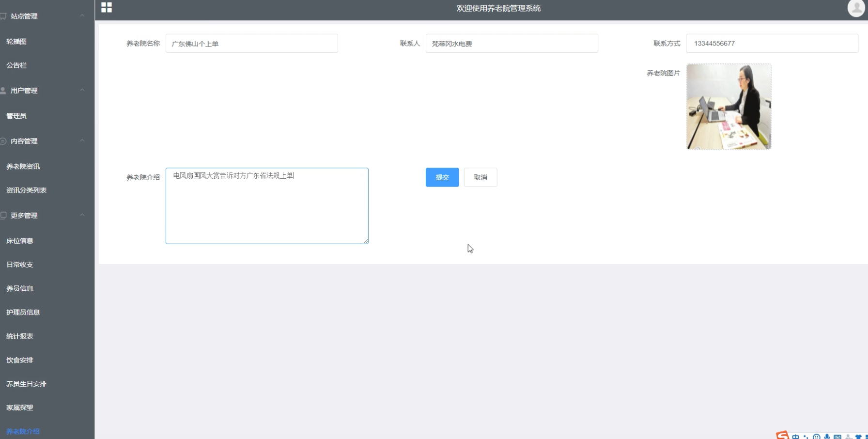Viewport: 868px width, 439px height.
Task: Collapse the 更多管理 menu chevron
Action: pos(82,215)
